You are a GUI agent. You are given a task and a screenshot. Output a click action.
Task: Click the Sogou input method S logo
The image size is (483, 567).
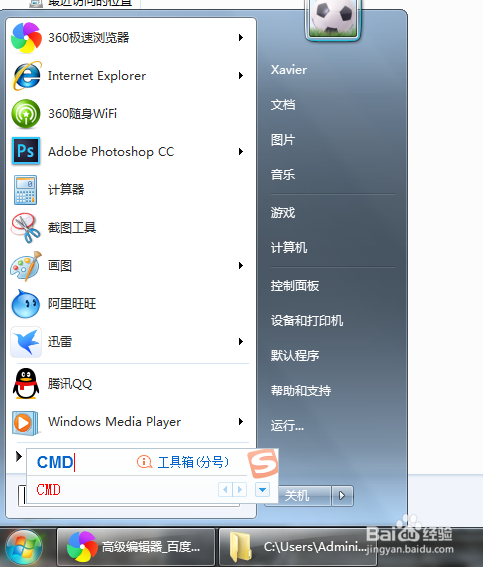(263, 463)
